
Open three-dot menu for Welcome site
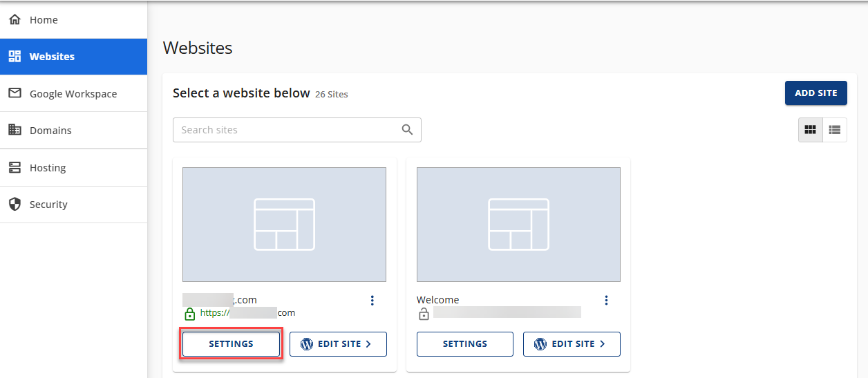click(607, 300)
